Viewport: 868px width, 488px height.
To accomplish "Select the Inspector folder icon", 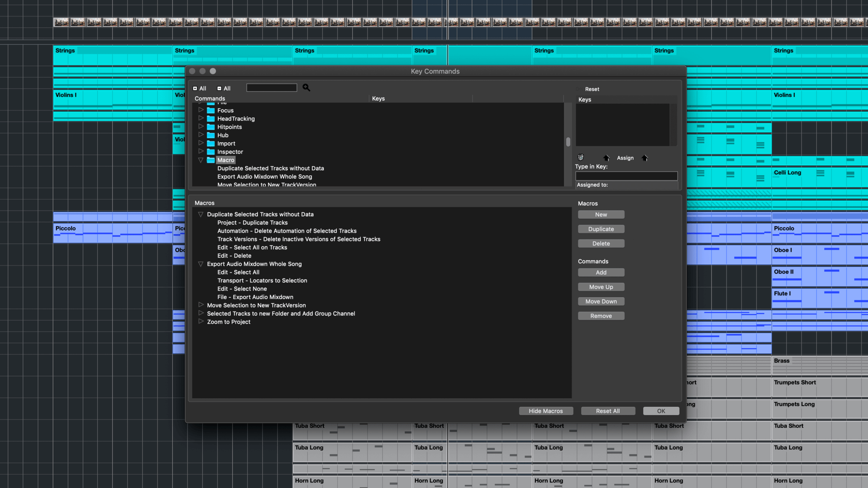I will point(211,151).
